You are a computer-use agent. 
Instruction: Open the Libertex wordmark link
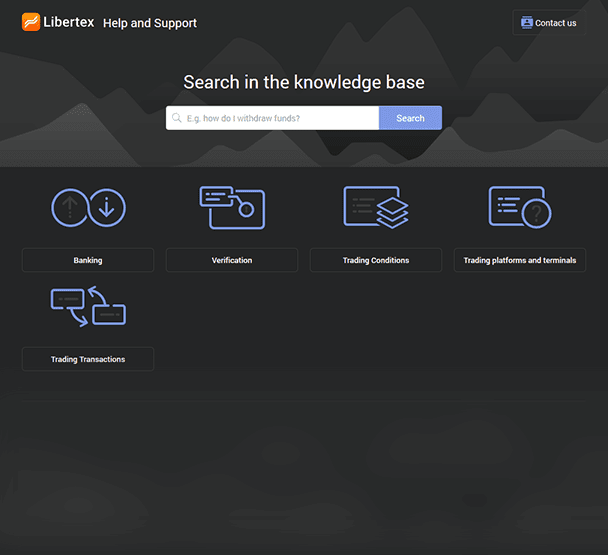69,22
